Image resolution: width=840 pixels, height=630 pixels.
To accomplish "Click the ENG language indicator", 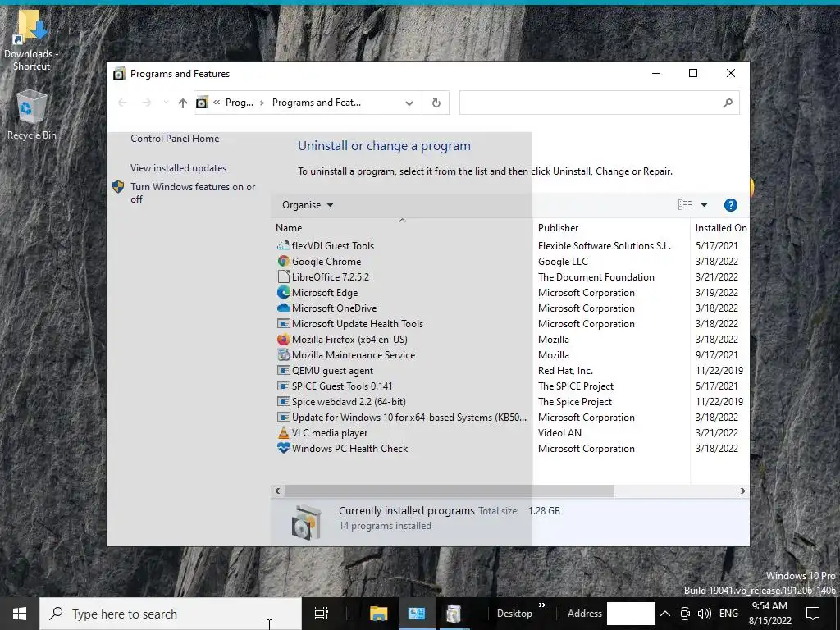I will click(728, 614).
